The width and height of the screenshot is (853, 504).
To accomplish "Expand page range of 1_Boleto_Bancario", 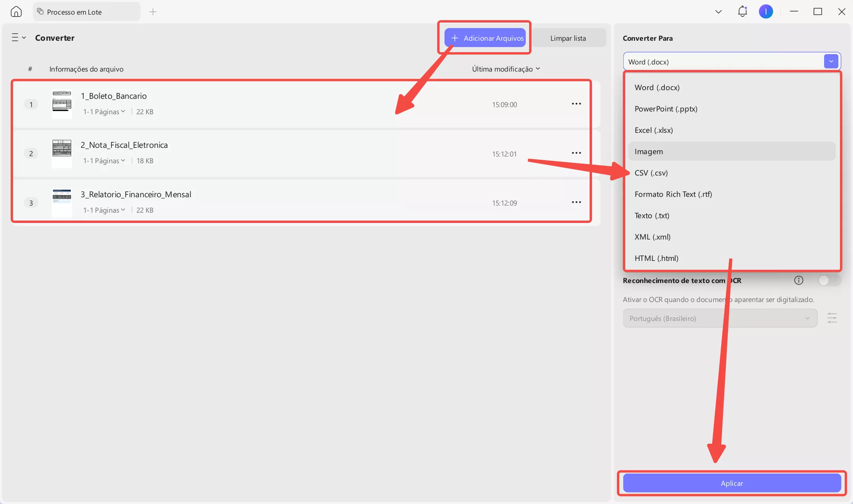I will tap(104, 111).
